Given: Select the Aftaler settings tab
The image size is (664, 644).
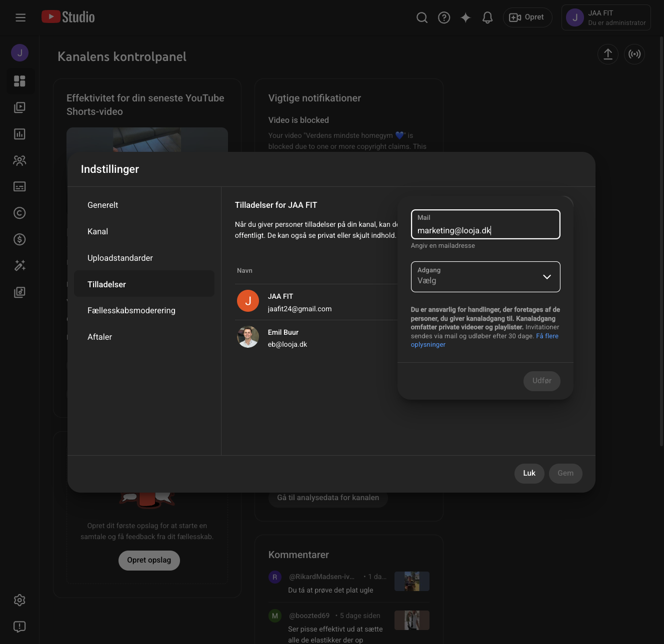Looking at the screenshot, I should (144, 337).
